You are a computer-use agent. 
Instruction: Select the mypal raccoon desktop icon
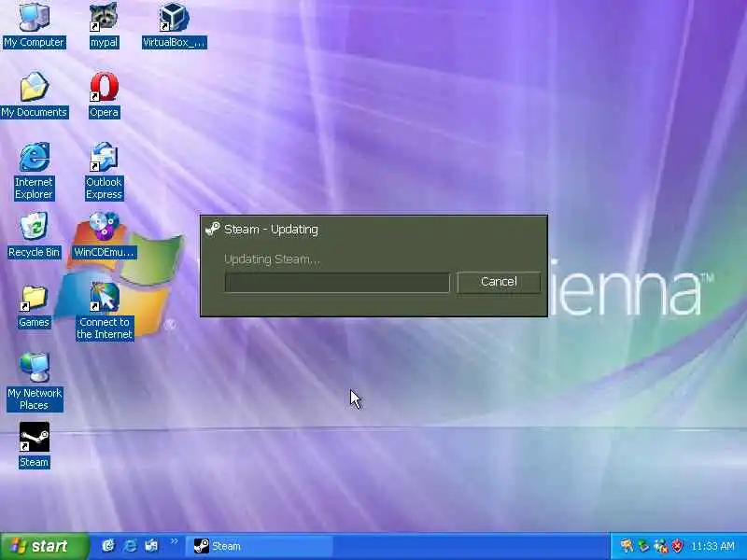pos(104,18)
